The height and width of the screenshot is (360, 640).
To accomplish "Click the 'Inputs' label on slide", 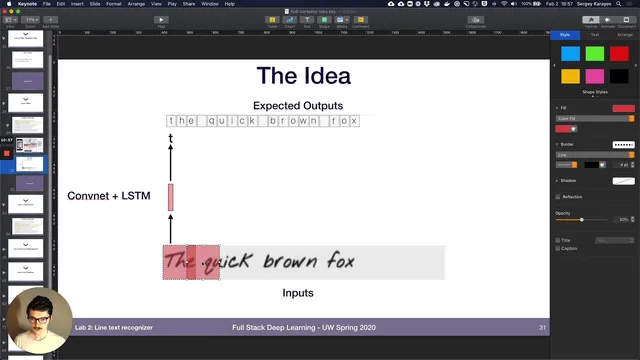I will pos(298,293).
